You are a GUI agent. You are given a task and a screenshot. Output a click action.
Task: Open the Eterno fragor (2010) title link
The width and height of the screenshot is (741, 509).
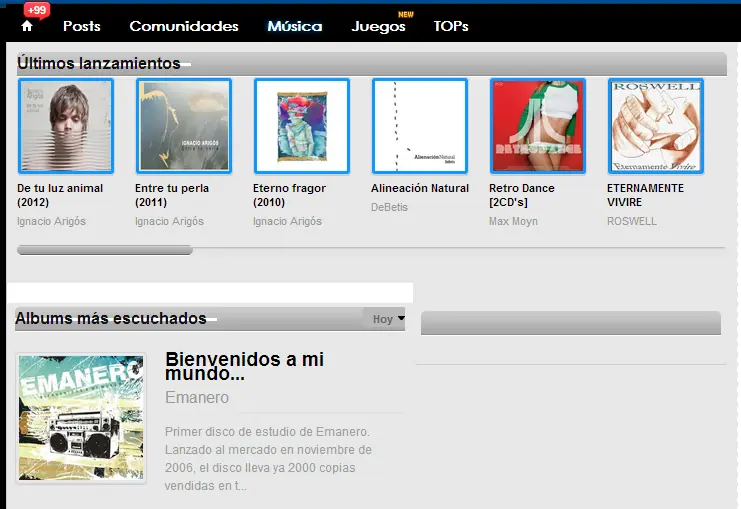tap(290, 195)
